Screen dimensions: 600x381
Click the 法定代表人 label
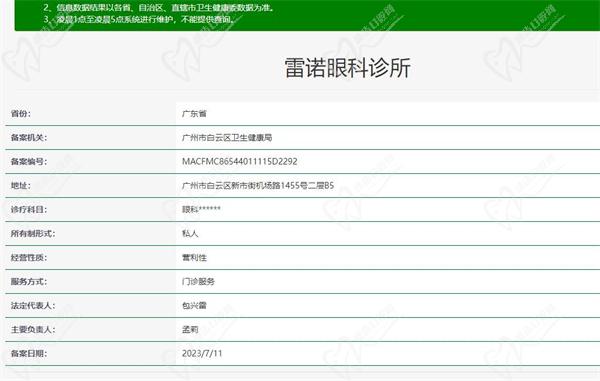[33, 305]
